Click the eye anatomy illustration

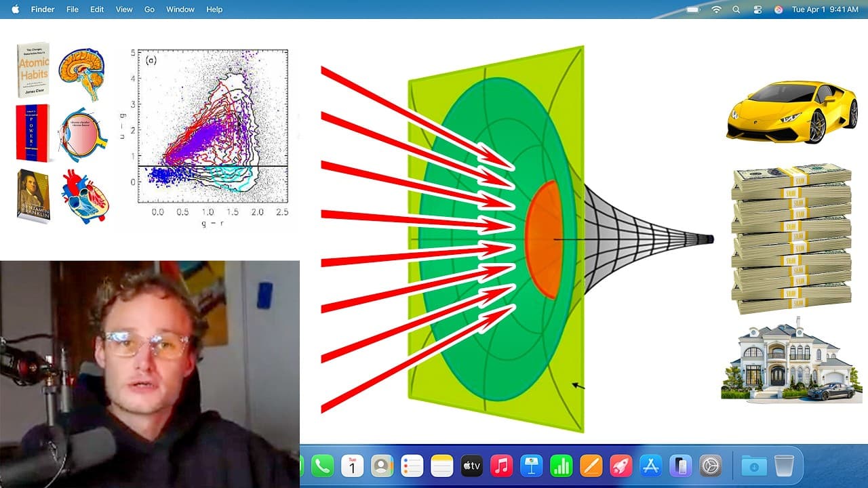(82, 134)
